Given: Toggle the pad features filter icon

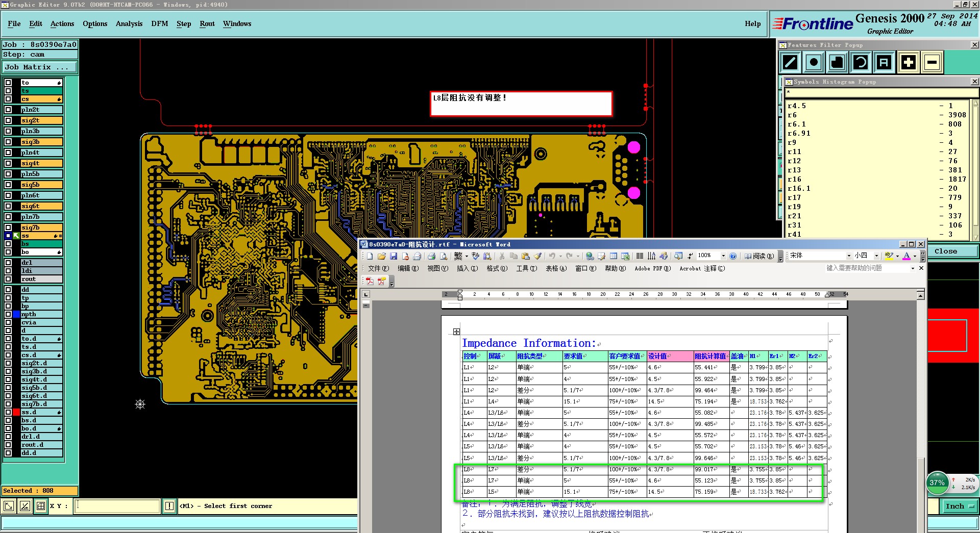Looking at the screenshot, I should pos(814,63).
